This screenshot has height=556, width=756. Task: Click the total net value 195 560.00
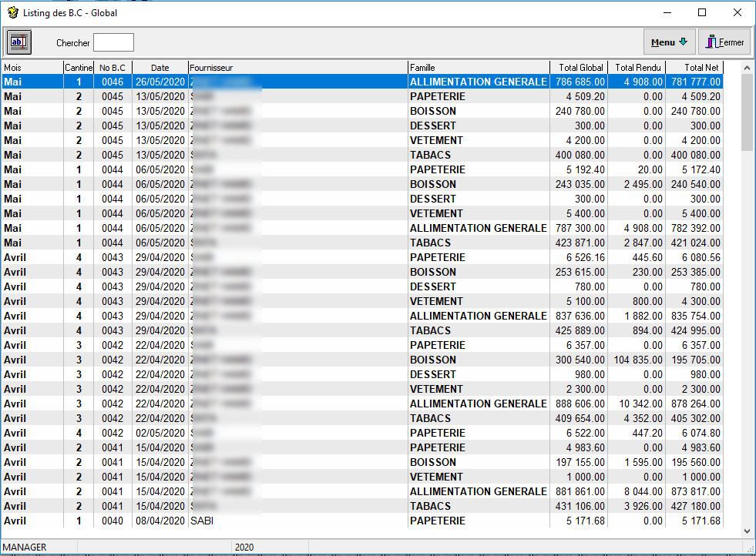(x=696, y=463)
